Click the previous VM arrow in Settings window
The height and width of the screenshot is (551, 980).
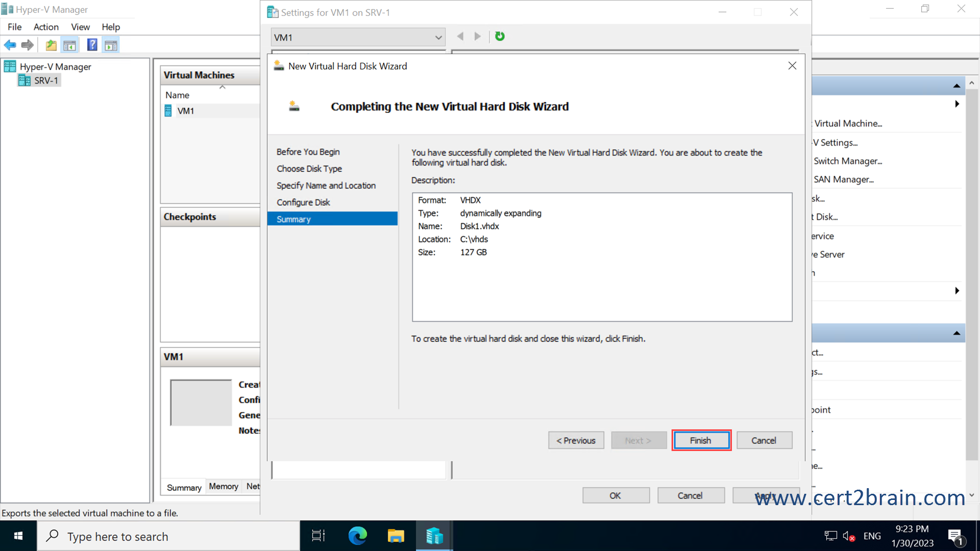click(x=460, y=36)
